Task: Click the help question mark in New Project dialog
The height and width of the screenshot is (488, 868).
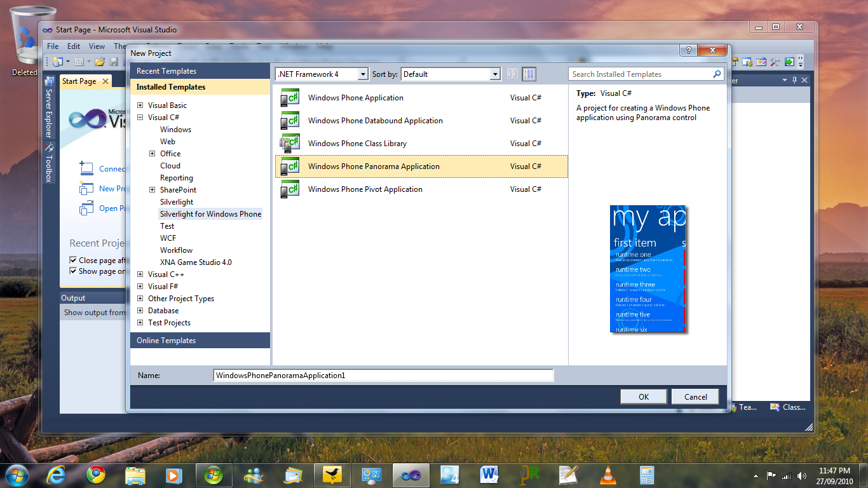Action: (x=688, y=50)
